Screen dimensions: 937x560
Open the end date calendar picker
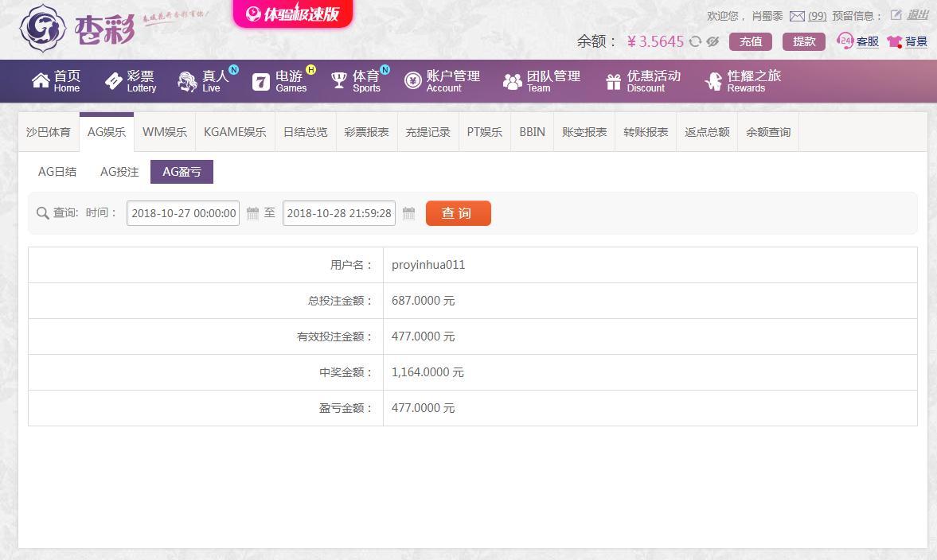click(408, 213)
